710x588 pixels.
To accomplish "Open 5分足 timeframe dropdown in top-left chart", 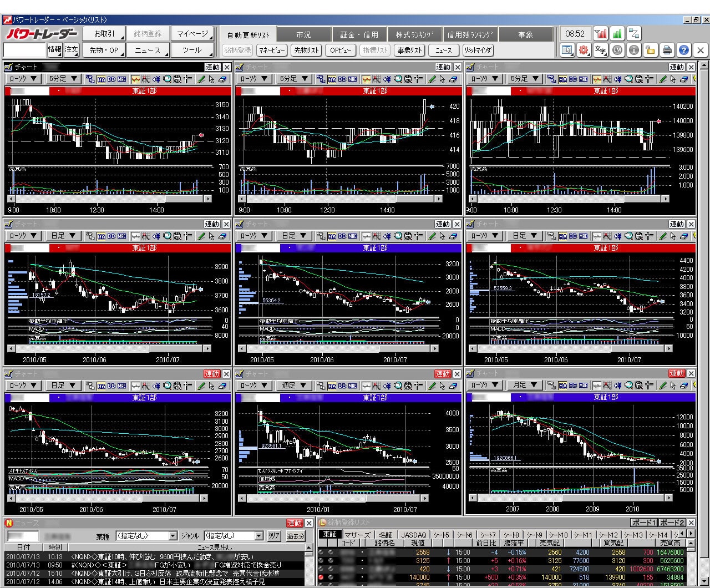I will [x=63, y=79].
